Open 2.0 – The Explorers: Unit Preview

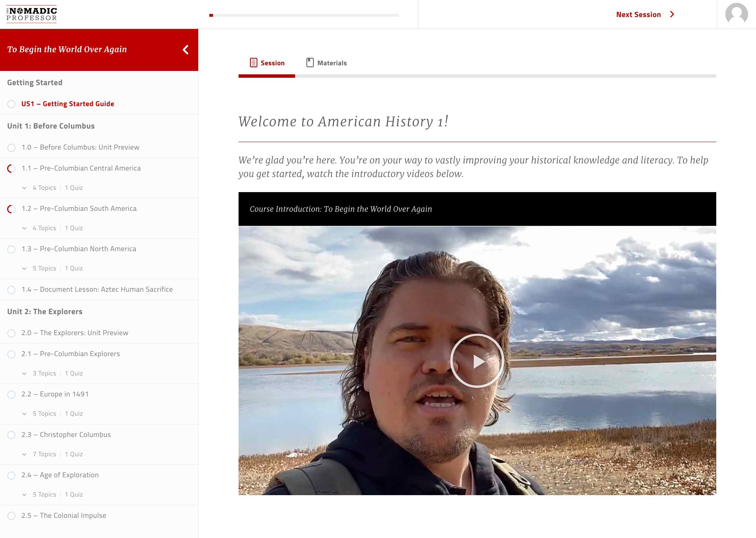pos(75,333)
